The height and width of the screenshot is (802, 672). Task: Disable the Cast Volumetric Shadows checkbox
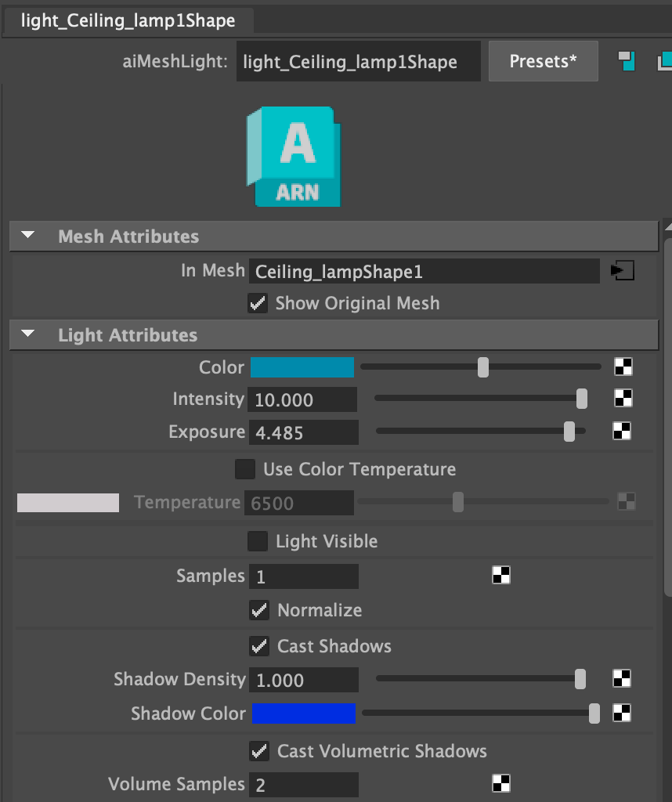(259, 751)
